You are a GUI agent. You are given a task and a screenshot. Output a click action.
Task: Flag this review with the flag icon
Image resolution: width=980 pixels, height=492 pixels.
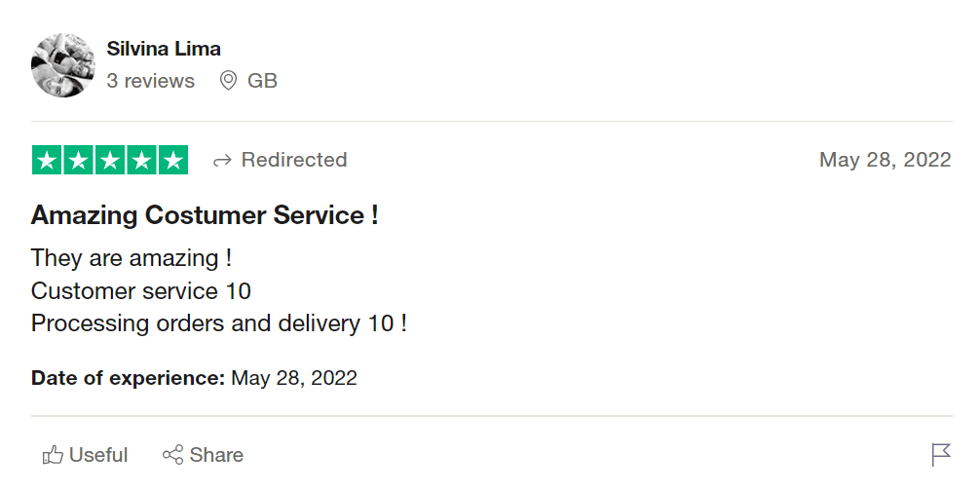point(940,455)
